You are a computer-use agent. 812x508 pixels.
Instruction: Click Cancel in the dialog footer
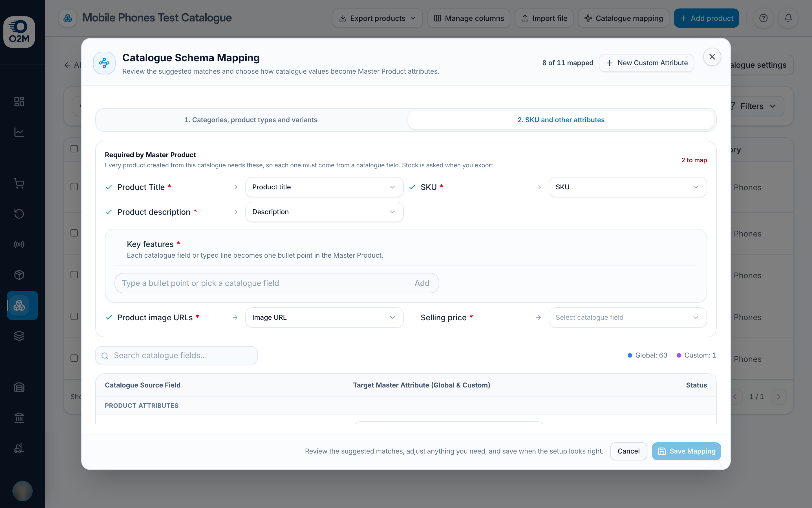(628, 451)
